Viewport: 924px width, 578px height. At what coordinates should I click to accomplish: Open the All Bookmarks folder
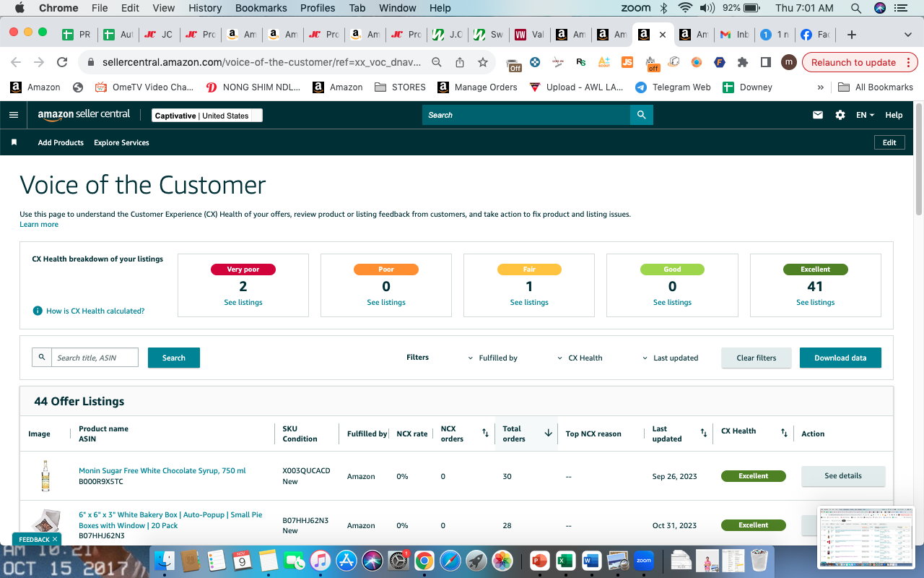point(876,87)
